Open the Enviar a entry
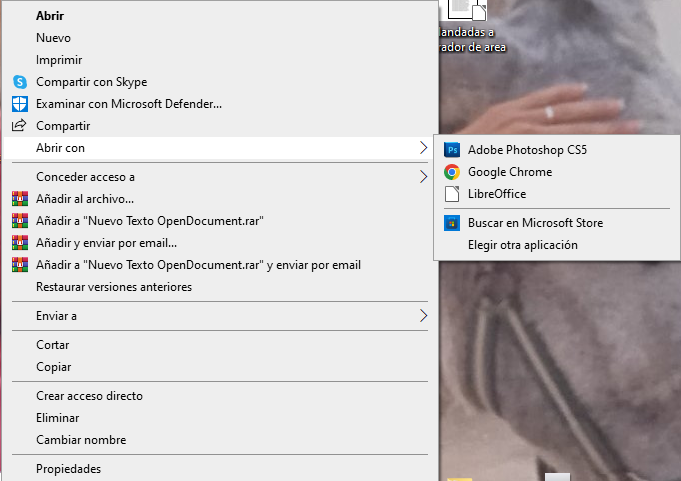This screenshot has width=681, height=481. pyautogui.click(x=221, y=316)
